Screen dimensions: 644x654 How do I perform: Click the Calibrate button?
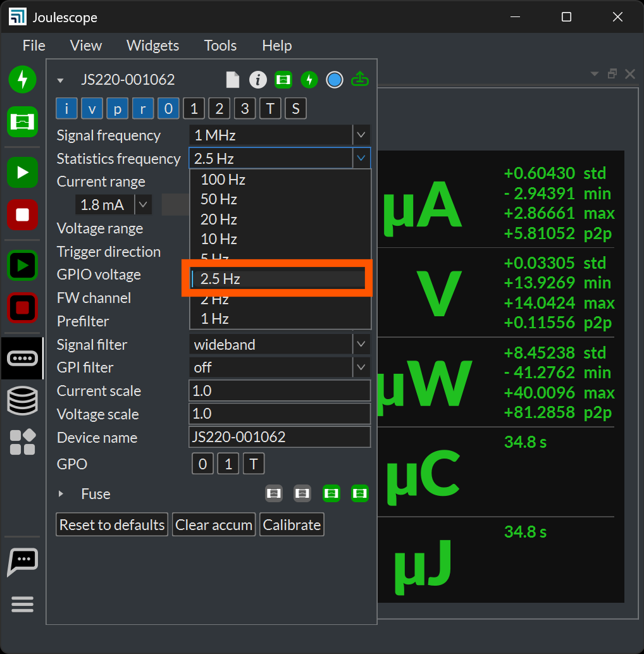292,525
